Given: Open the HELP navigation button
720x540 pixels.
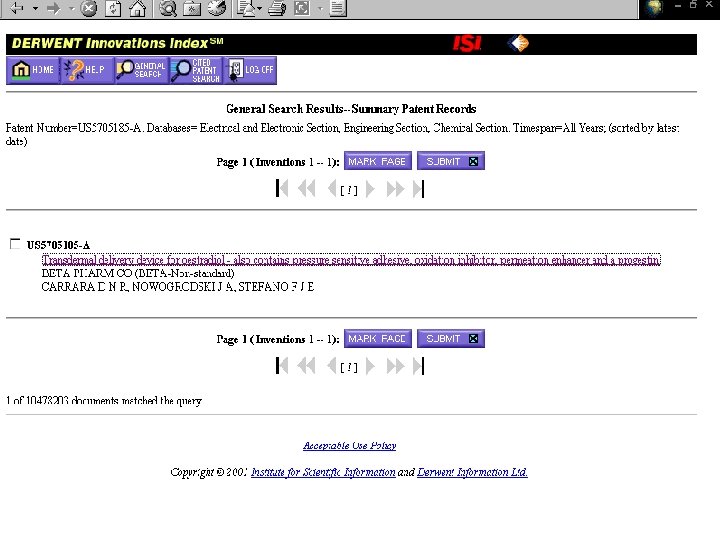Looking at the screenshot, I should (87, 70).
